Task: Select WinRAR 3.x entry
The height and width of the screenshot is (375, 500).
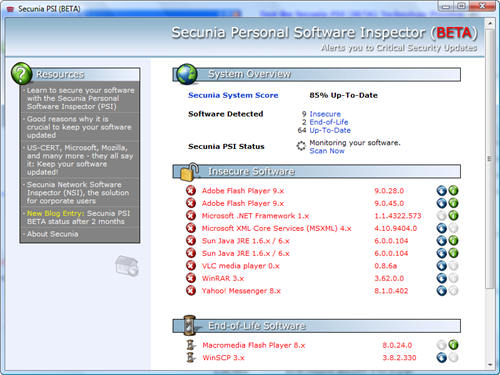Action: click(223, 278)
